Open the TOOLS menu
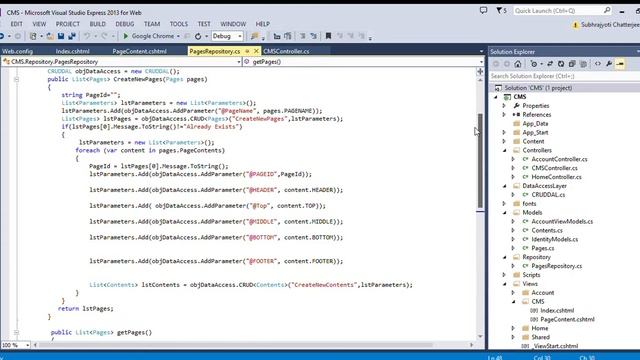Viewport: 640px width, 360px height. tap(179, 24)
